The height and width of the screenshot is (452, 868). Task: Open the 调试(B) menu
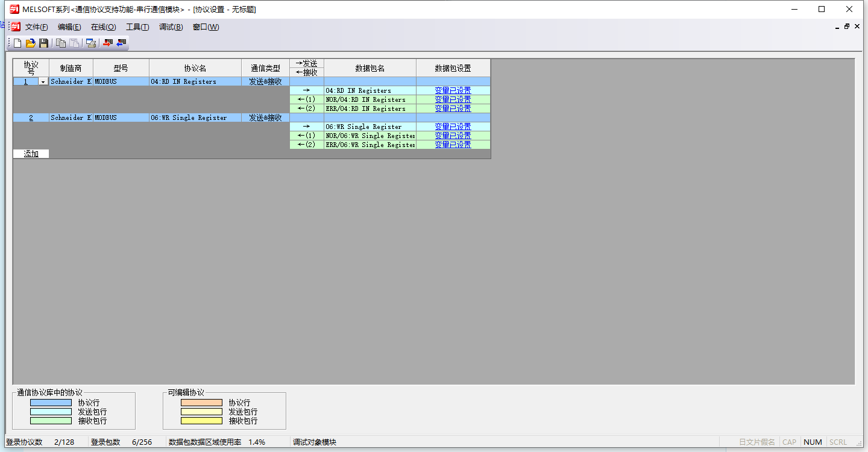coord(171,27)
